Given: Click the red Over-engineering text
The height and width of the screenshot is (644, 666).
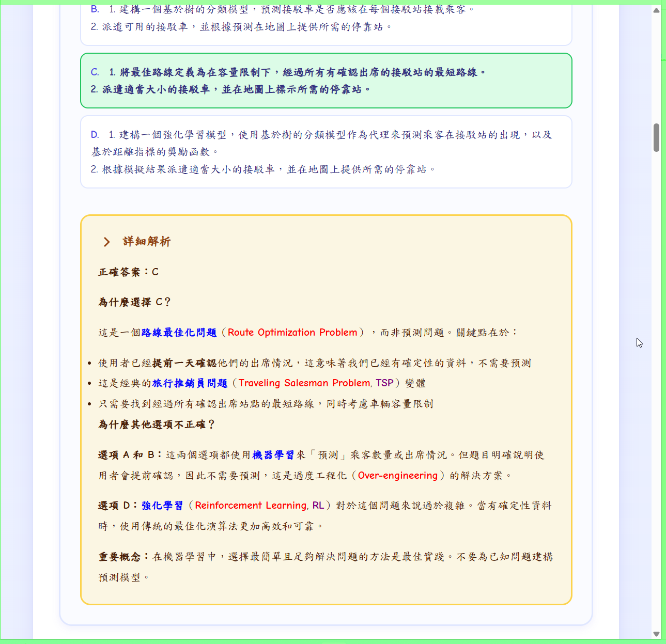Looking at the screenshot, I should click(398, 476).
